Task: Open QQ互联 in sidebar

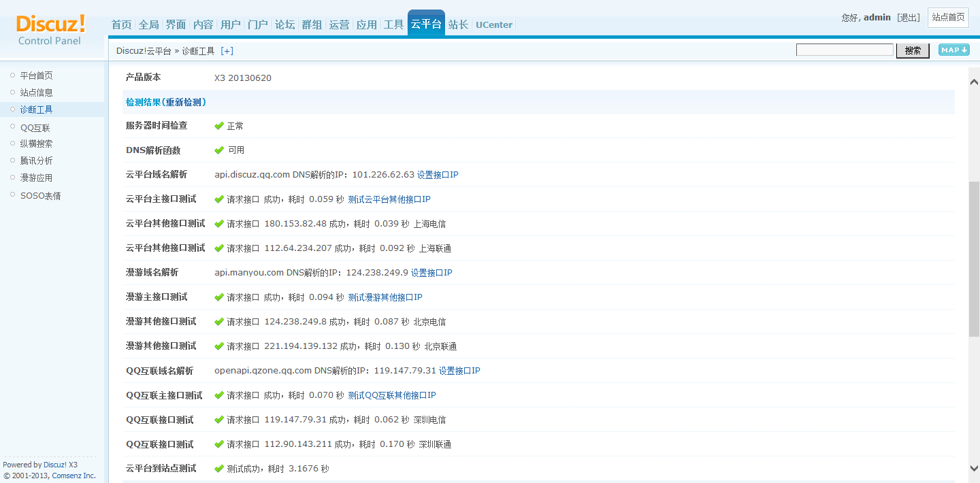Action: coord(35,127)
